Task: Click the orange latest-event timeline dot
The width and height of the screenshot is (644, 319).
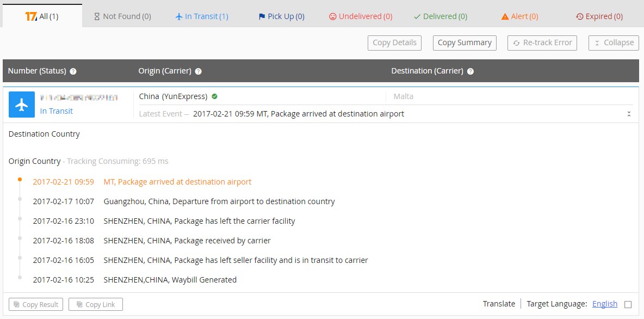Action: tap(20, 179)
